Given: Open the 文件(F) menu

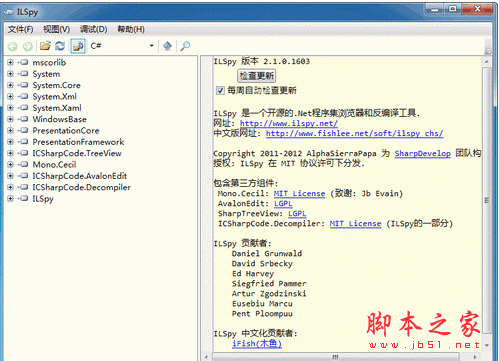Looking at the screenshot, I should coord(20,29).
